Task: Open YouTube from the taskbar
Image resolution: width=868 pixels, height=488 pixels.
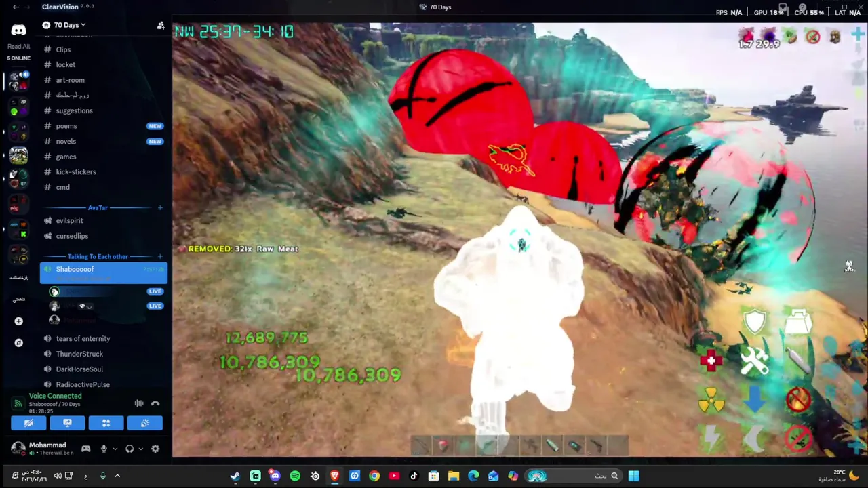Action: (x=394, y=476)
